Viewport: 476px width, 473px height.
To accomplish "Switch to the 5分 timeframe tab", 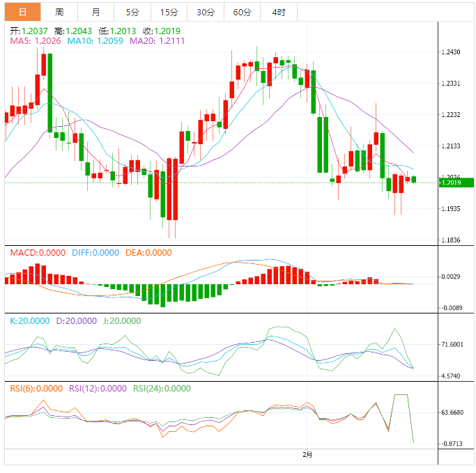I will pos(132,12).
